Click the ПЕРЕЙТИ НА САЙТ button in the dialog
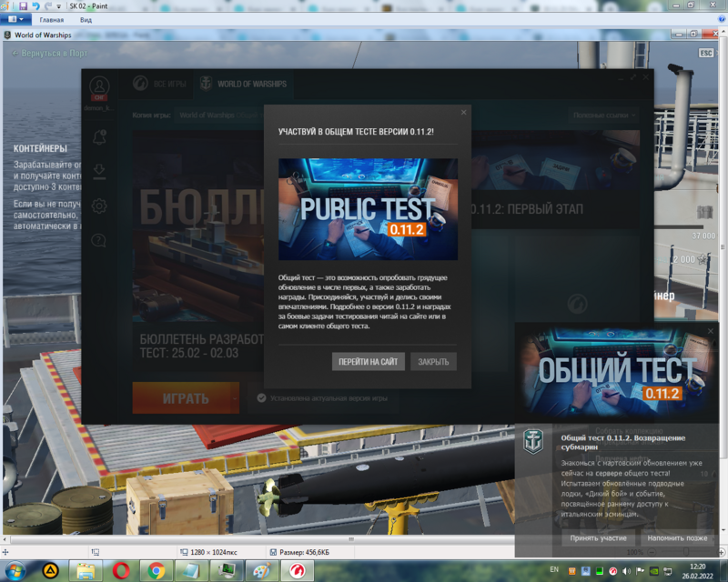Viewport: 728px width, 582px height. pos(369,362)
